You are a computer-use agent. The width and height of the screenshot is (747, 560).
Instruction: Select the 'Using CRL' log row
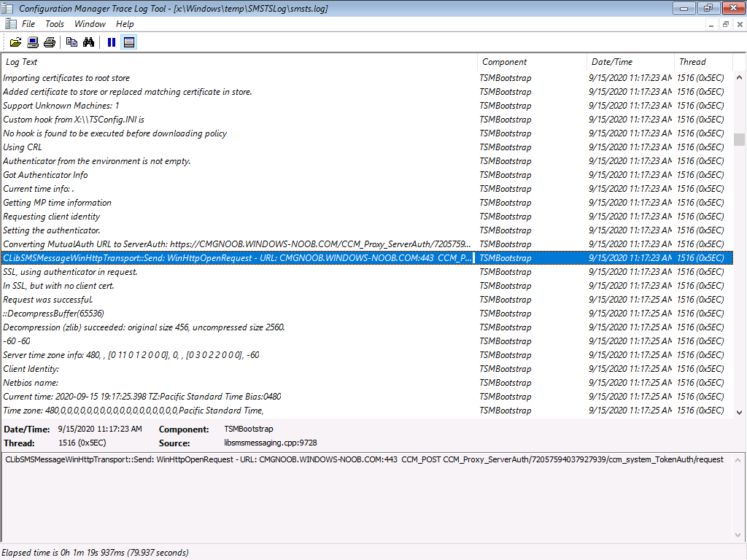(x=367, y=147)
